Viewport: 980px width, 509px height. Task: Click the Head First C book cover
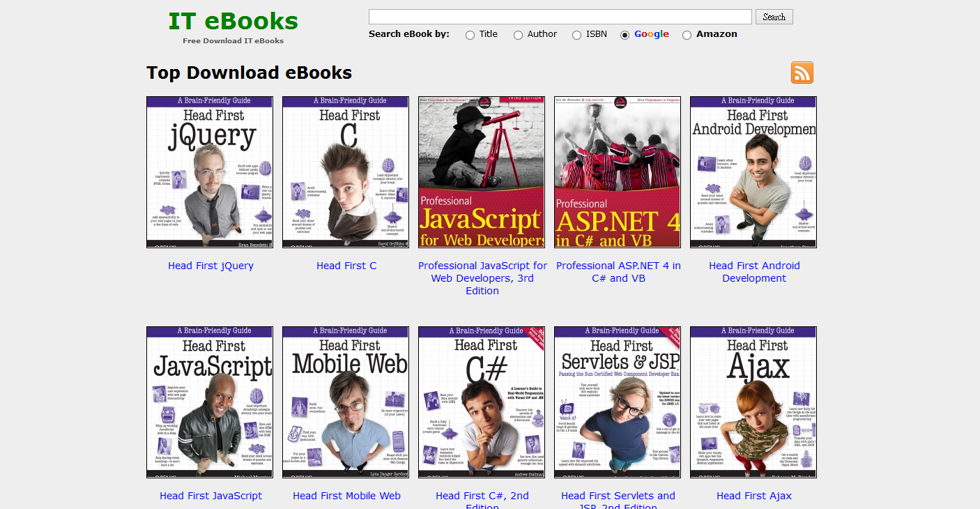[346, 172]
